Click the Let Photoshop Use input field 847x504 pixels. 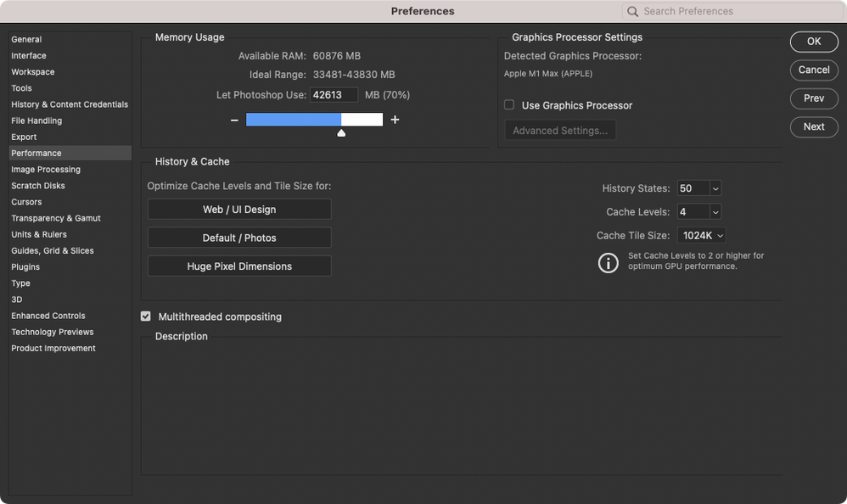pyautogui.click(x=334, y=95)
